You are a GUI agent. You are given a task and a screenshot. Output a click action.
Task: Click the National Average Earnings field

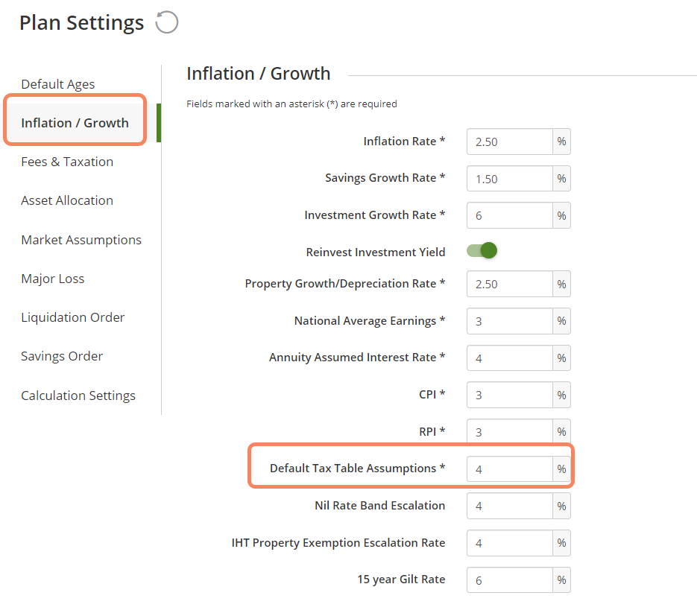coord(510,321)
